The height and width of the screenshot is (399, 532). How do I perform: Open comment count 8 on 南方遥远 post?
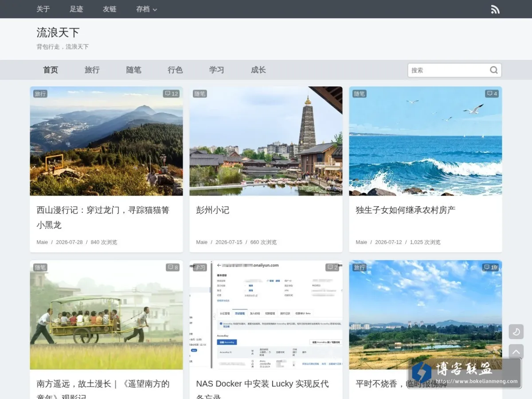[x=173, y=267]
